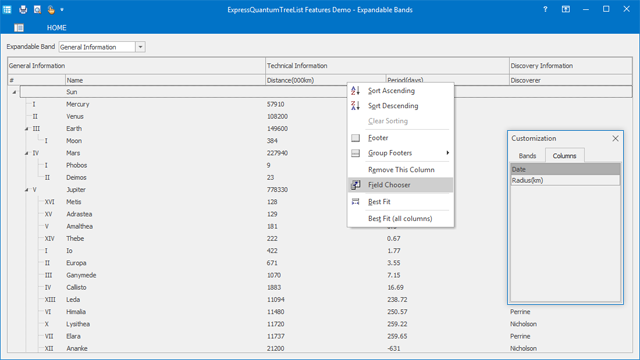Viewport: 640px width, 360px height.
Task: Click distance value 778330 for Jupiter
Action: [x=277, y=190]
